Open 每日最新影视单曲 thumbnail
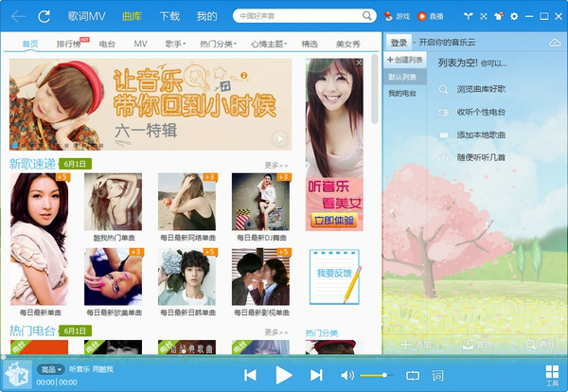Viewport: 568px width, 392px height. [x=261, y=276]
